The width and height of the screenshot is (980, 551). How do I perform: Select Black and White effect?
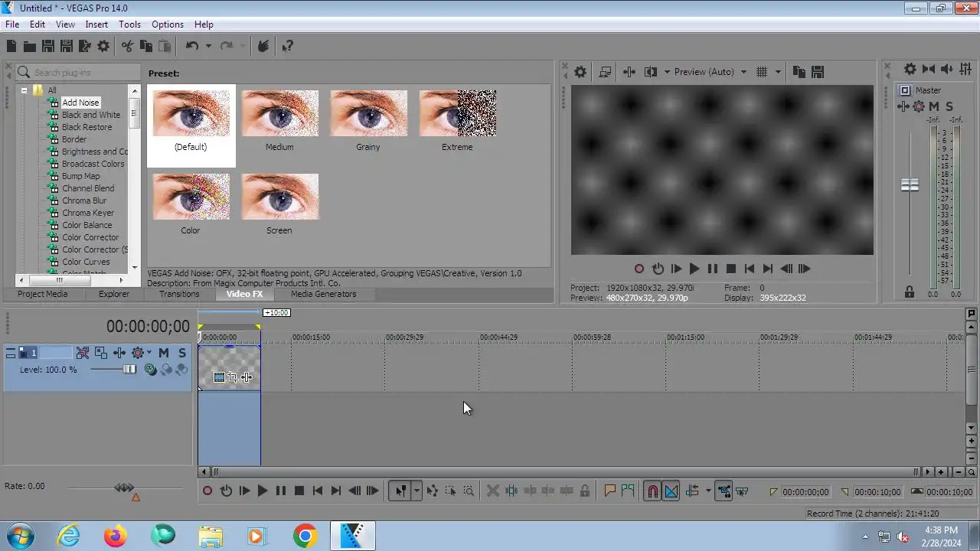pos(90,115)
